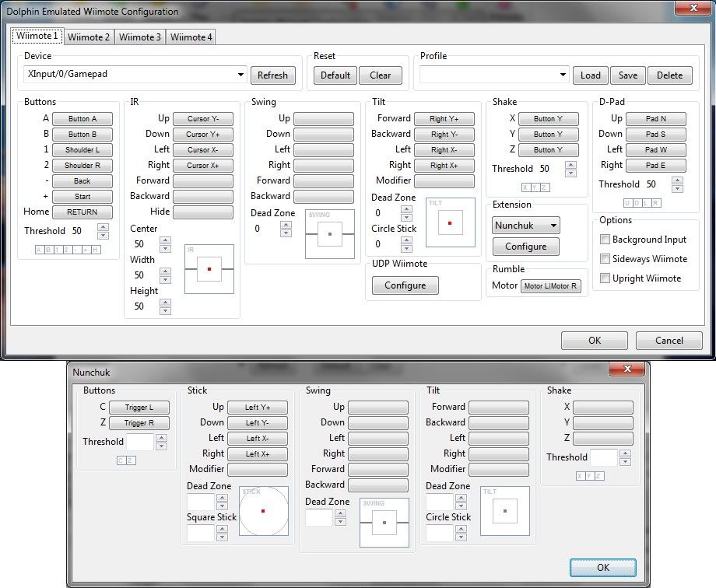This screenshot has width=716, height=588.
Task: Click OK in the Nunchuk window
Action: (x=602, y=568)
